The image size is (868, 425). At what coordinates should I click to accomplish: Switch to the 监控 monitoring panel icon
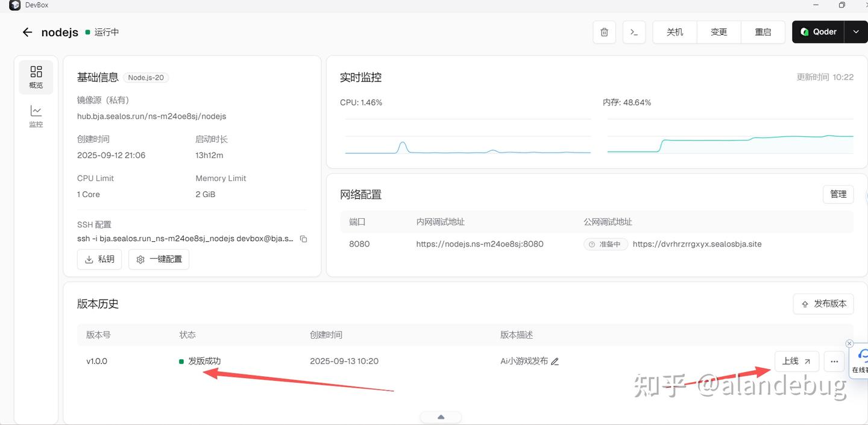(x=36, y=116)
